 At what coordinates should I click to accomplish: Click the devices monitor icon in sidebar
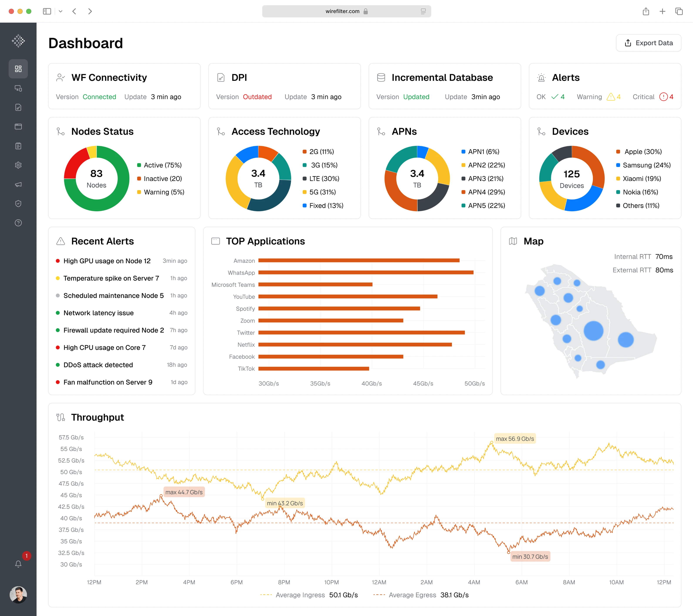point(18,88)
